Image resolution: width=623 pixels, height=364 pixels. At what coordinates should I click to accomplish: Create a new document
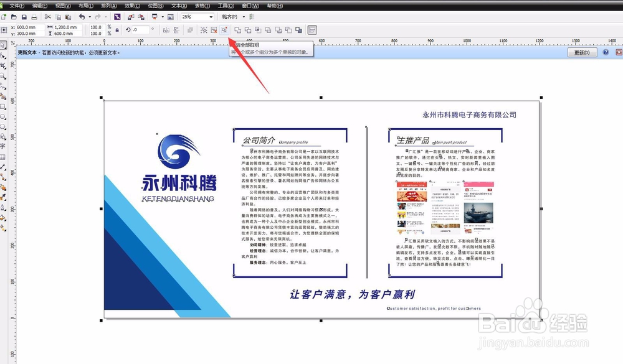[x=4, y=17]
